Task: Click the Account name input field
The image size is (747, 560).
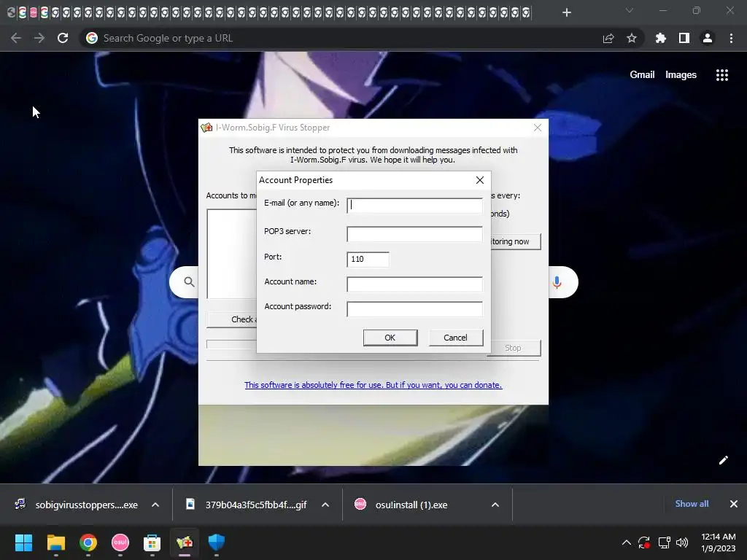Action: [414, 284]
